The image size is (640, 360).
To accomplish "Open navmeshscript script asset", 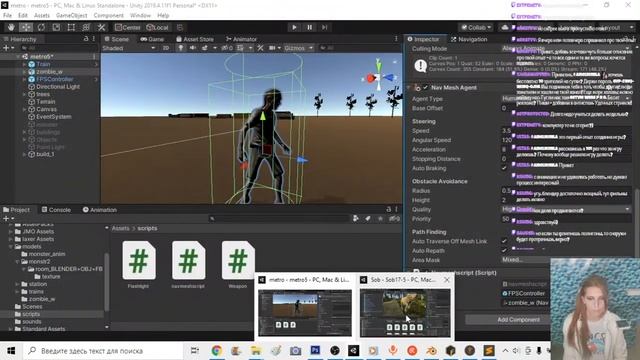I will tap(188, 264).
